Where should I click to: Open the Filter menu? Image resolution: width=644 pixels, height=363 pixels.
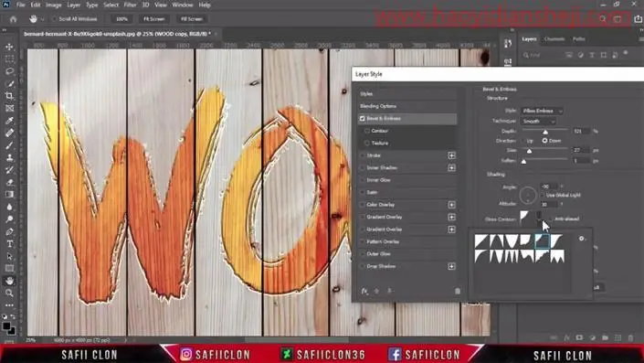pos(130,5)
